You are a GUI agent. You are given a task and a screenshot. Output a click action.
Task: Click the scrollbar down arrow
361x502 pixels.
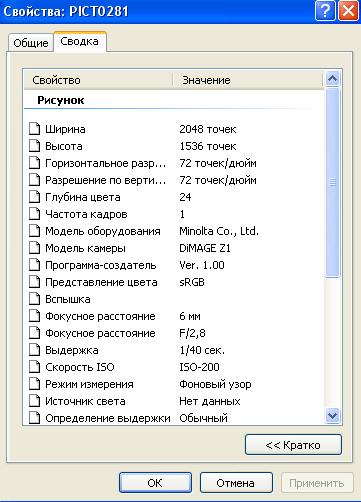click(333, 415)
